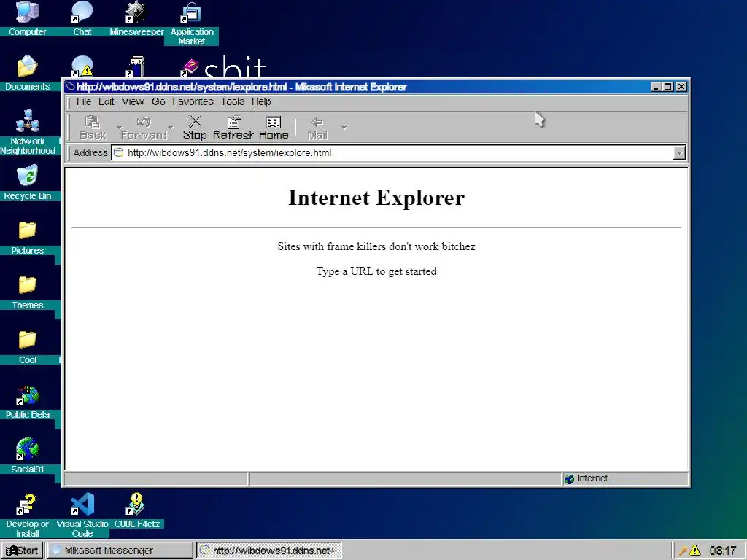Maximize the Internet Explorer window
This screenshot has height=560, width=747.
click(668, 87)
